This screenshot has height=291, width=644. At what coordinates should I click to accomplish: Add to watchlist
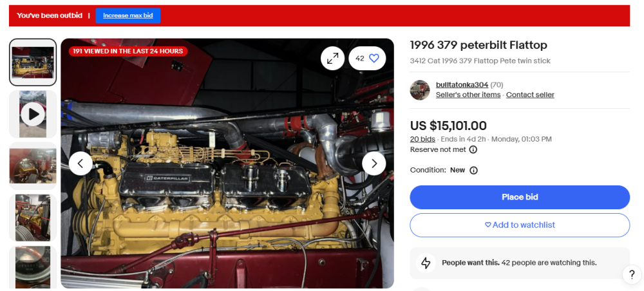coord(520,225)
